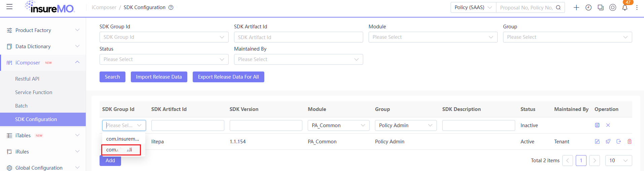The image size is (644, 171).
Task: Click the plus icon in header
Action: point(576,7)
